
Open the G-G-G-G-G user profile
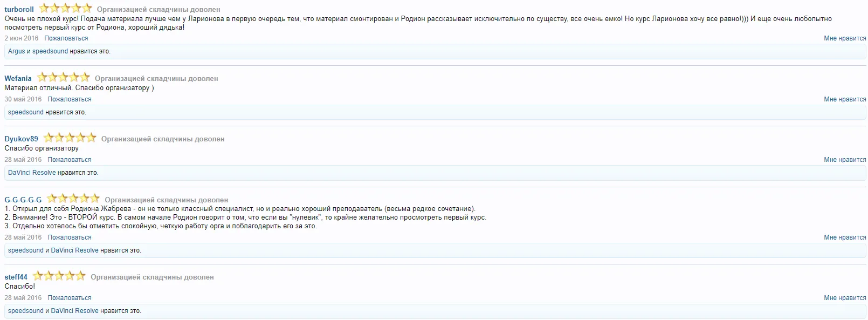(x=23, y=200)
